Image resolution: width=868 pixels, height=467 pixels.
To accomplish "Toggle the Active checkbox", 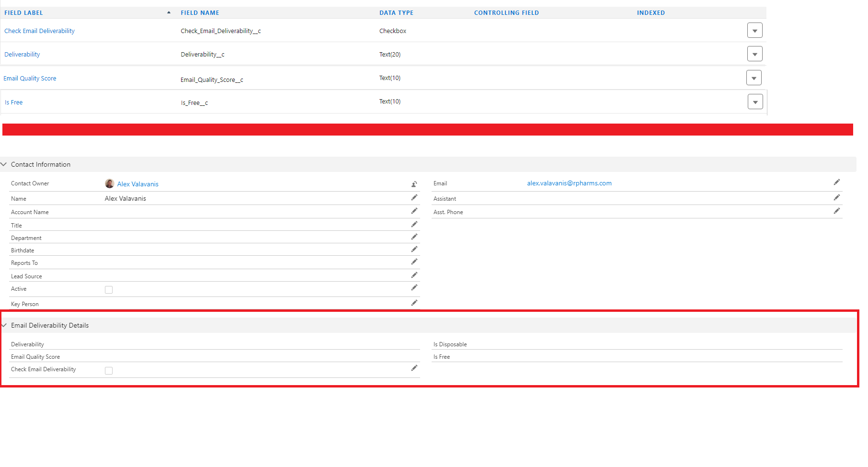I will [109, 290].
